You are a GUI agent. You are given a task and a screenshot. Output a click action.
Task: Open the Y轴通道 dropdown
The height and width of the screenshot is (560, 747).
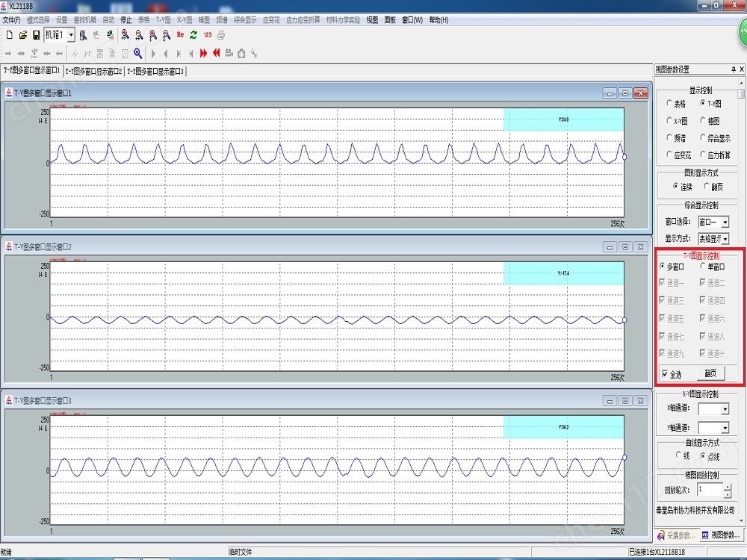pos(725,428)
